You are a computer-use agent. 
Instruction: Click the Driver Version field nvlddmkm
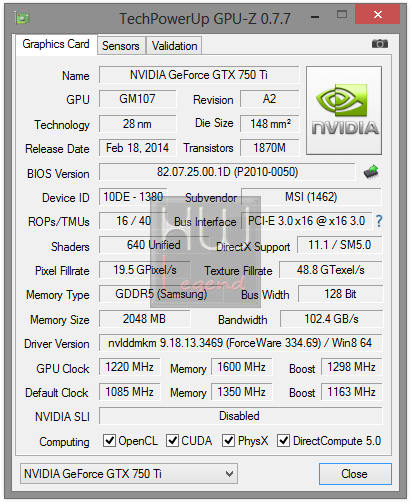(x=240, y=343)
